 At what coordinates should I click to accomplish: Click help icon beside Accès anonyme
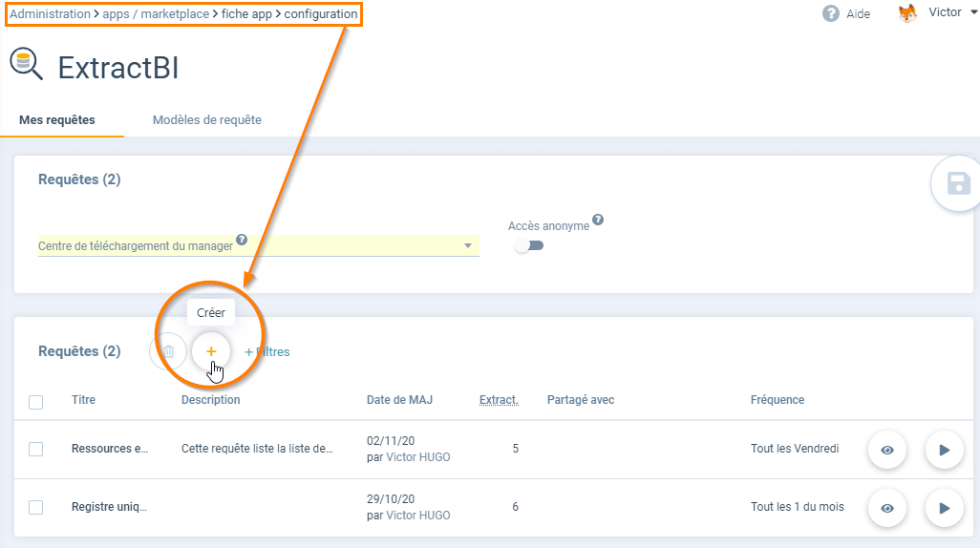pyautogui.click(x=597, y=220)
